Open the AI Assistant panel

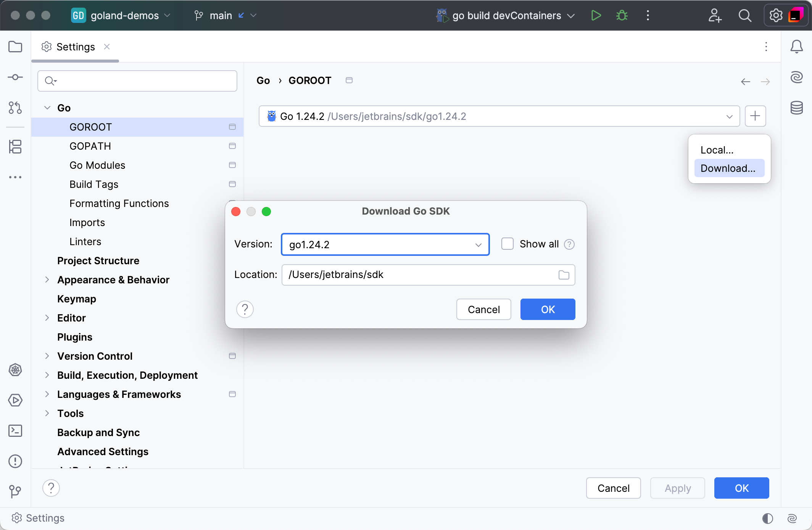click(x=797, y=77)
